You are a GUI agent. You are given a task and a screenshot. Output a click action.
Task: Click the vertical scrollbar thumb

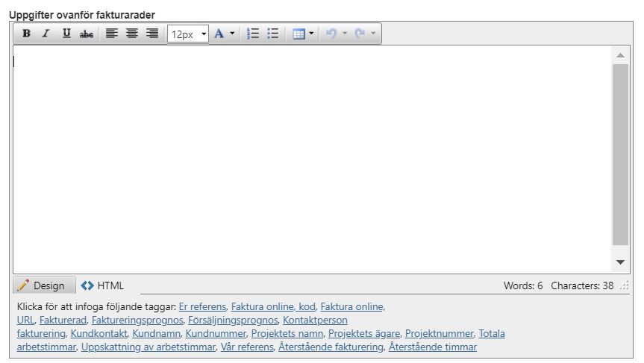[x=621, y=154]
